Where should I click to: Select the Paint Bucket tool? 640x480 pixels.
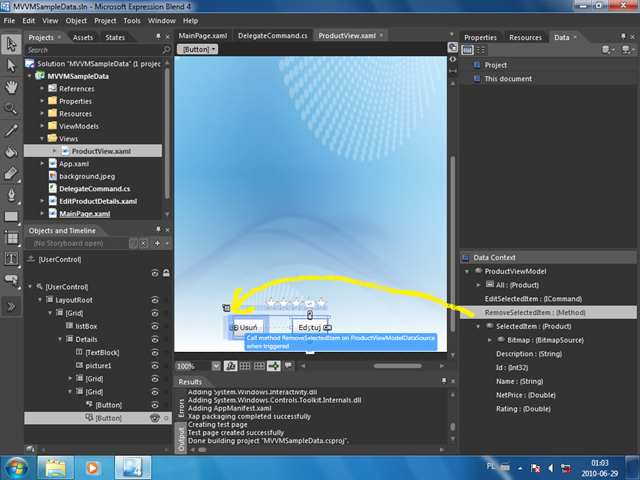click(x=11, y=151)
